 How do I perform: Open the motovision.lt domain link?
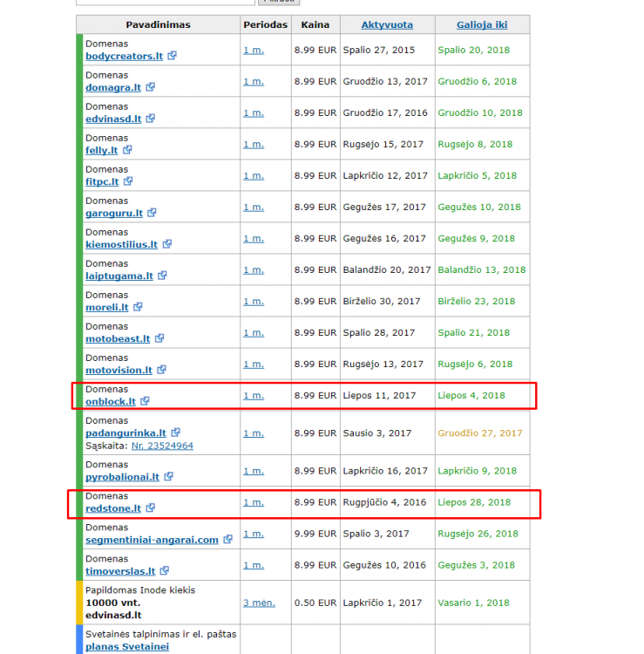click(x=119, y=370)
